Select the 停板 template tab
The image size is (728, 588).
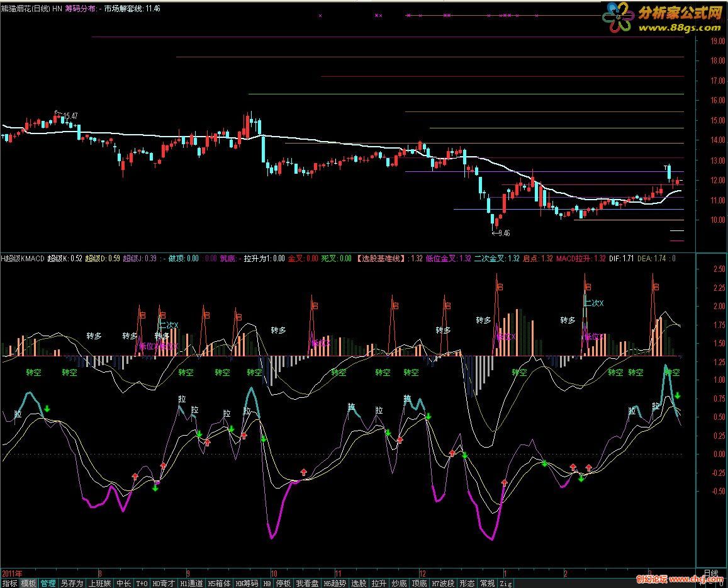click(x=283, y=584)
